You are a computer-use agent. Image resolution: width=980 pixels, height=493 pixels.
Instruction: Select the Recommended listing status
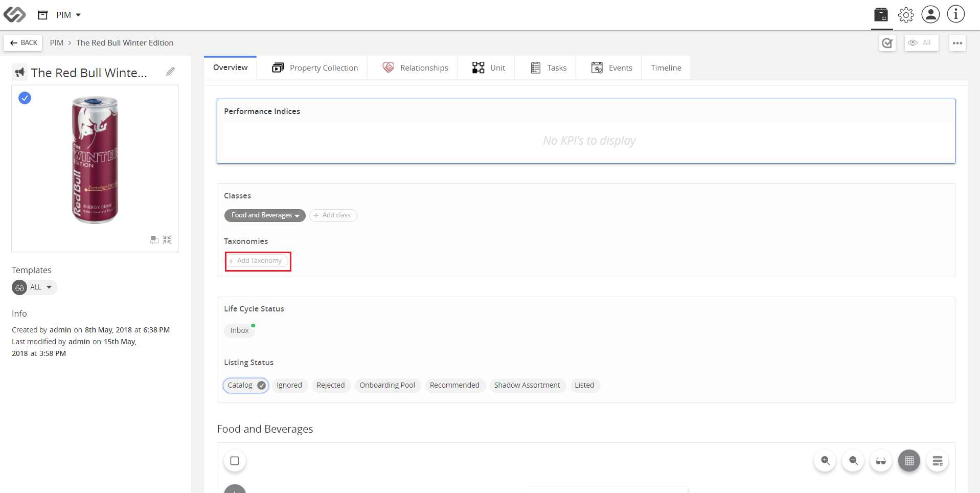point(454,385)
